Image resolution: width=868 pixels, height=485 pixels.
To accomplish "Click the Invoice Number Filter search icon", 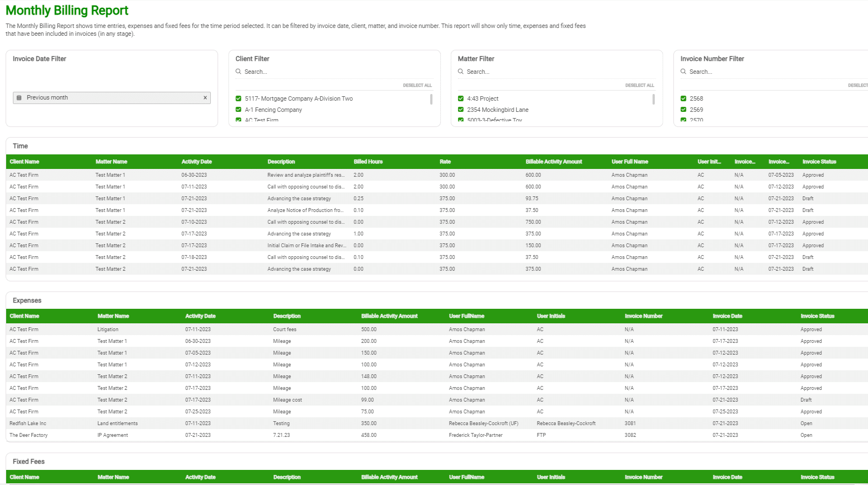I will tap(683, 72).
